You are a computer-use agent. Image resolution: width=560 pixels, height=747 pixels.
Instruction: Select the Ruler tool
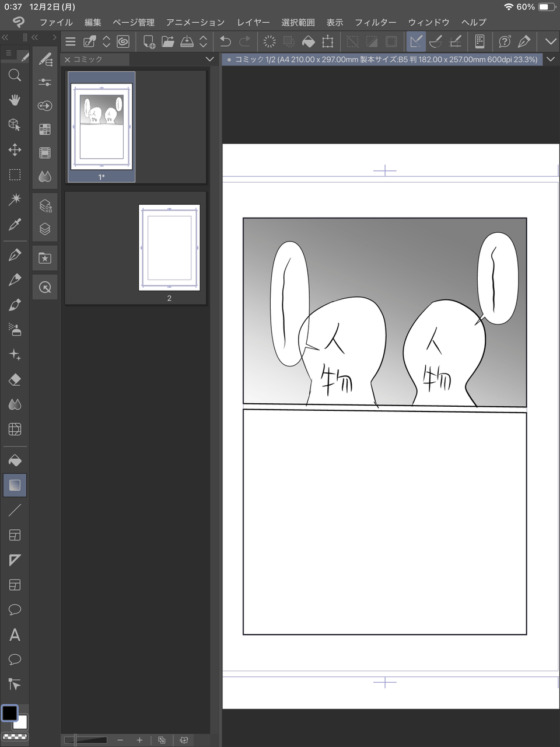(15, 560)
